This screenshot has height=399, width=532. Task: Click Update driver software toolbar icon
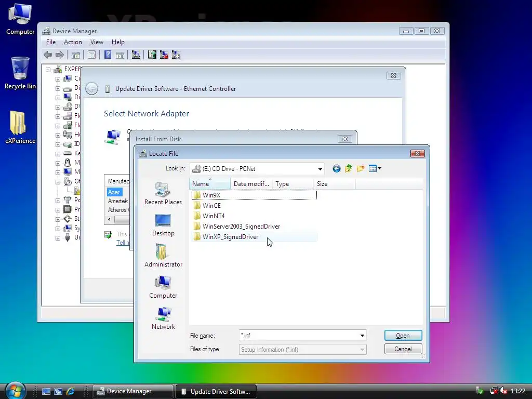[152, 55]
